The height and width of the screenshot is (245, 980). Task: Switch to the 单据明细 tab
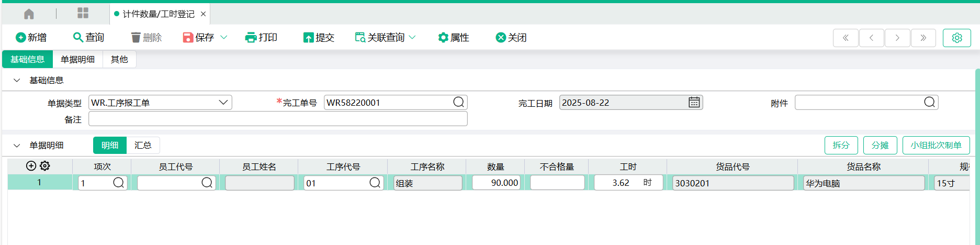[x=77, y=60]
